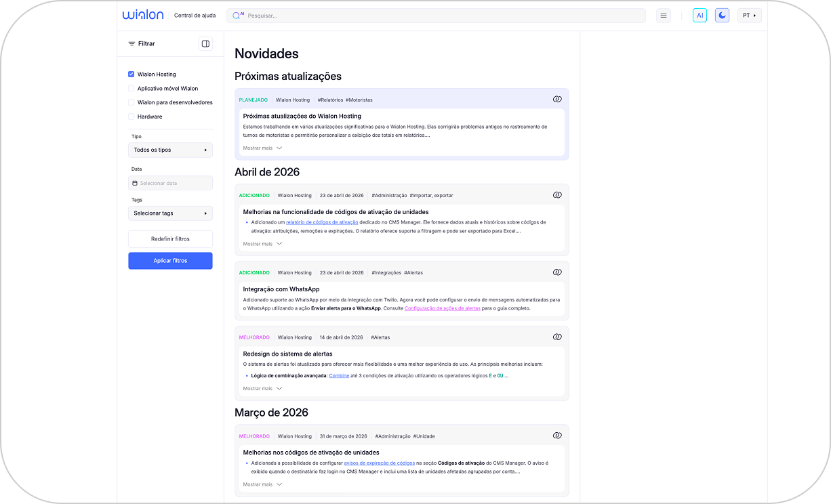Open the Todos os tipos dropdown
Image resolution: width=831 pixels, height=504 pixels.
click(x=170, y=150)
